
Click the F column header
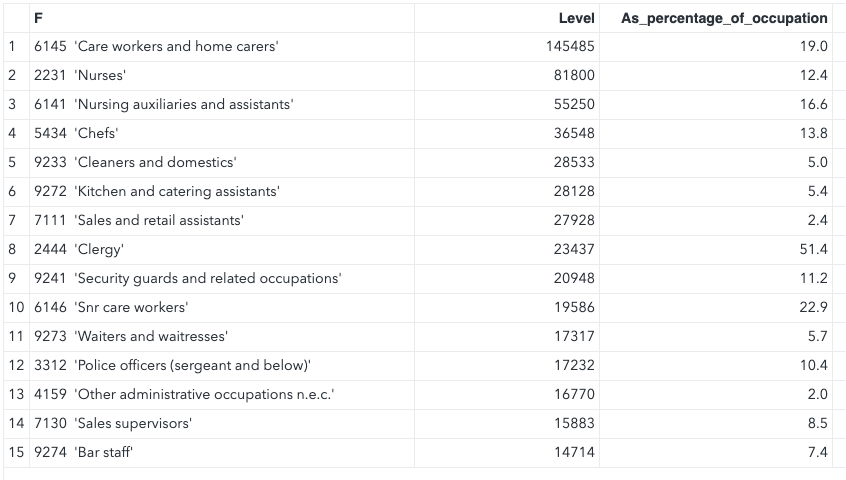coord(39,18)
